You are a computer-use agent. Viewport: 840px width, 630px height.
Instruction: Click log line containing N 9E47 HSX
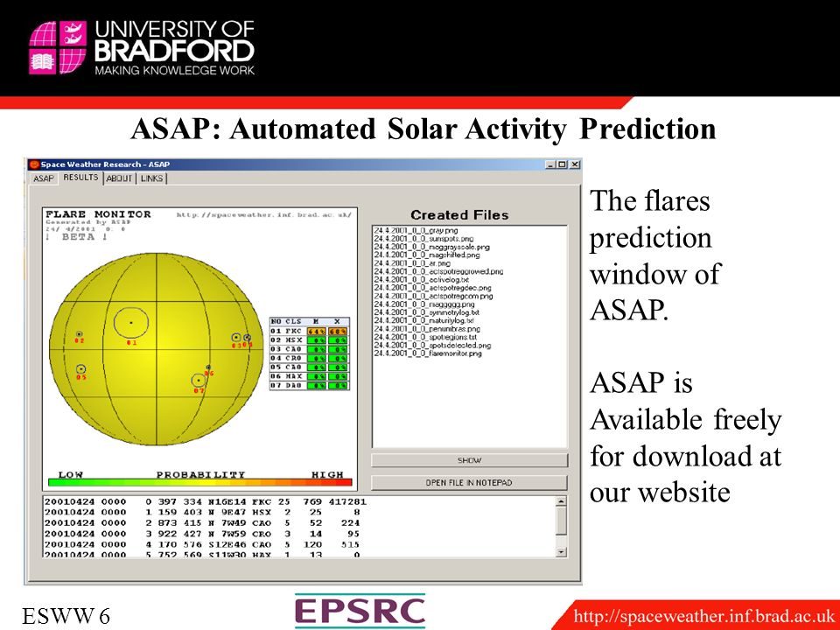[202, 512]
